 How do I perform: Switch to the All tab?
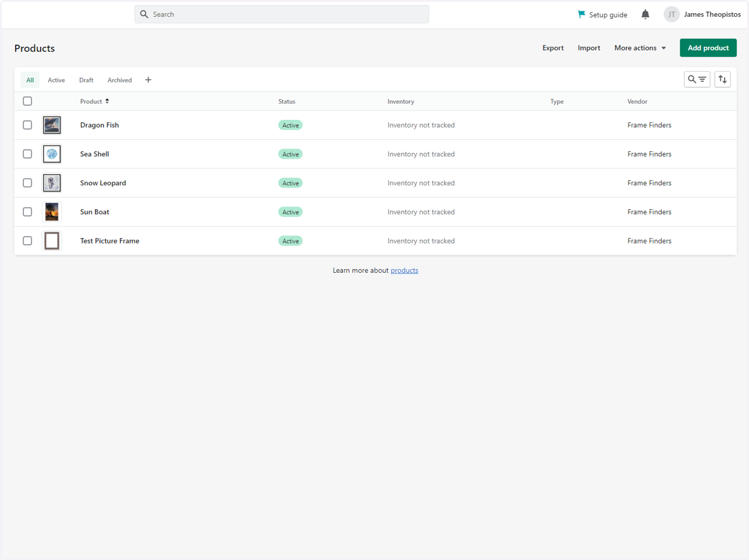pyautogui.click(x=30, y=80)
